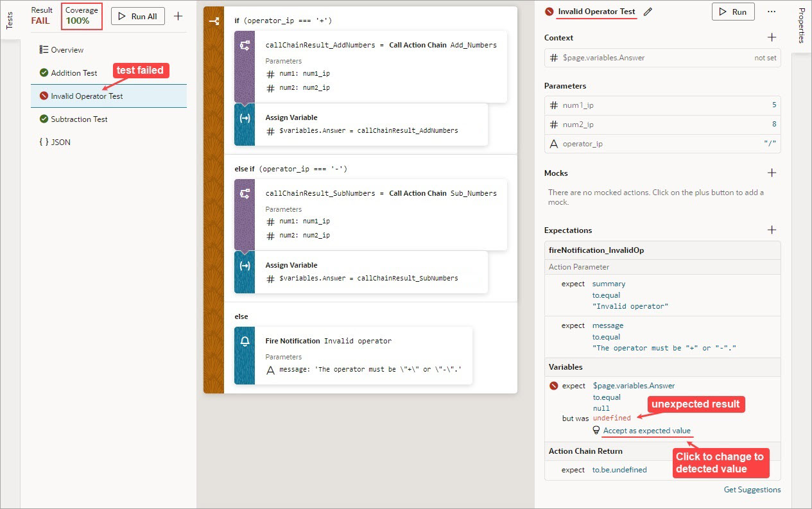
Task: Click the failed status icon of Invalid Operator Test
Action: pos(44,96)
